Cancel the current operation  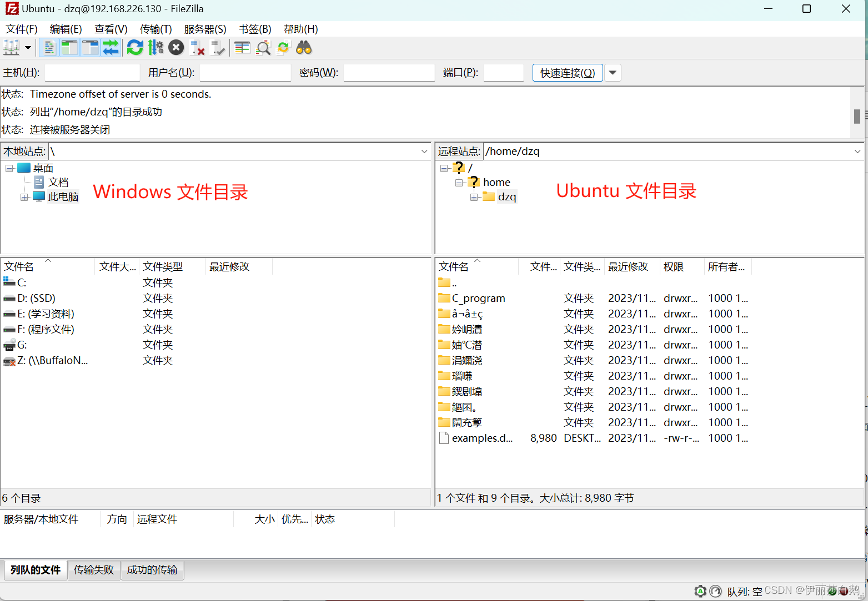click(x=176, y=48)
